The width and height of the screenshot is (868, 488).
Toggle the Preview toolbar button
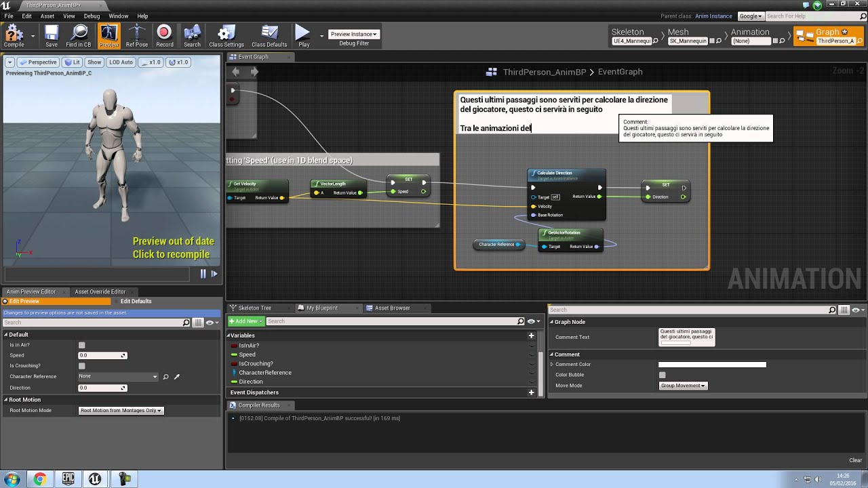tap(108, 36)
